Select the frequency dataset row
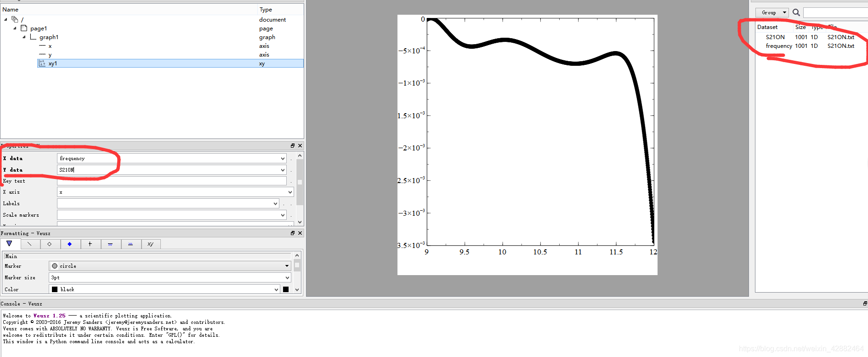The height and width of the screenshot is (357, 868). tap(811, 46)
